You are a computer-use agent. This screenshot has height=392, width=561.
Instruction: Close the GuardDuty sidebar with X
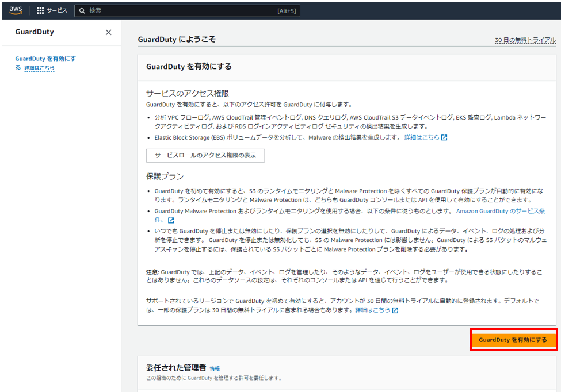click(x=108, y=33)
